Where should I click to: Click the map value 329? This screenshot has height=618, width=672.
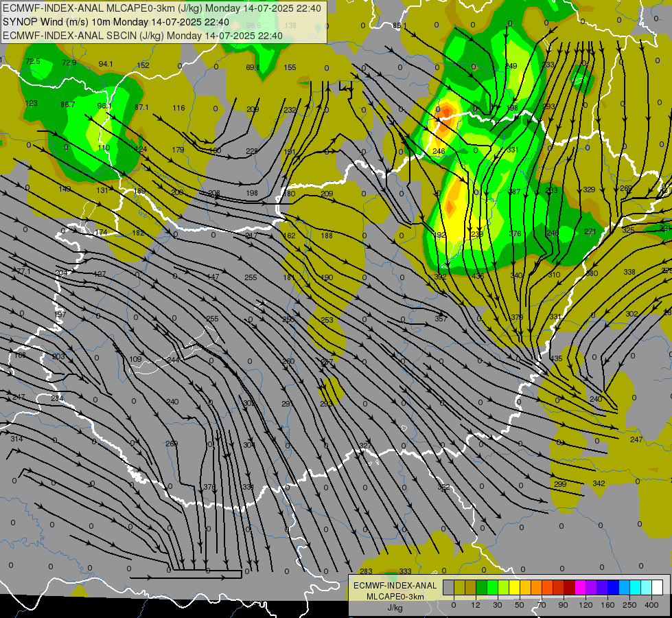(589, 189)
